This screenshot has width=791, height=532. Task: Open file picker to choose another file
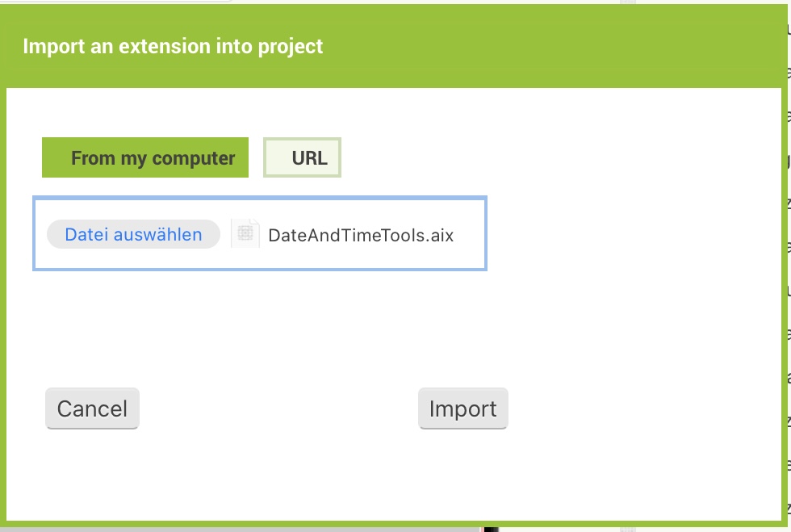(x=133, y=235)
